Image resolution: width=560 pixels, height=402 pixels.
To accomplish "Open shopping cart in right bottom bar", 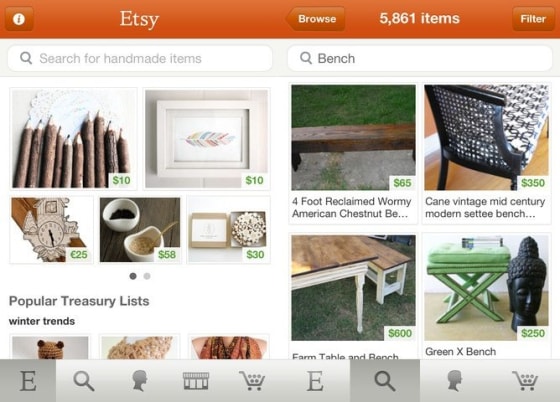I will click(x=525, y=381).
